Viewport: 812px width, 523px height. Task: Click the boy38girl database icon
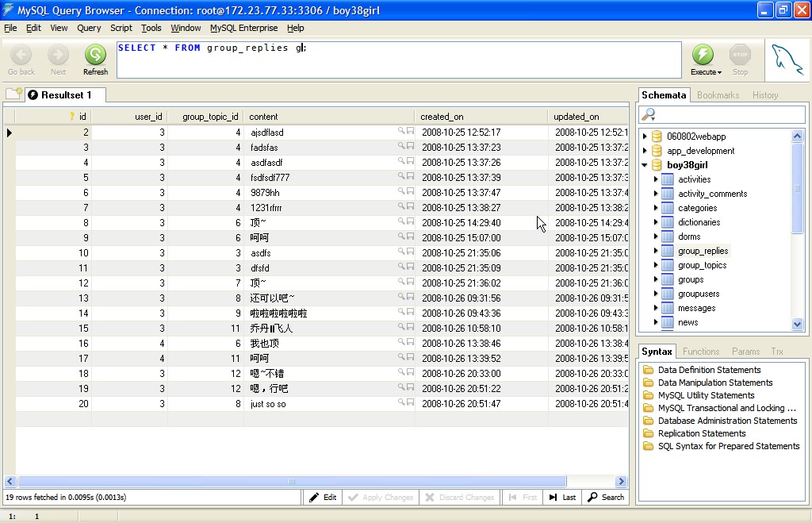click(x=657, y=165)
